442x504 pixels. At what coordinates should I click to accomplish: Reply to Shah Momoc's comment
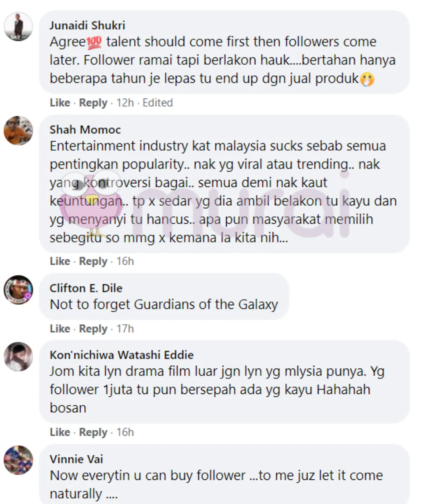(x=93, y=261)
